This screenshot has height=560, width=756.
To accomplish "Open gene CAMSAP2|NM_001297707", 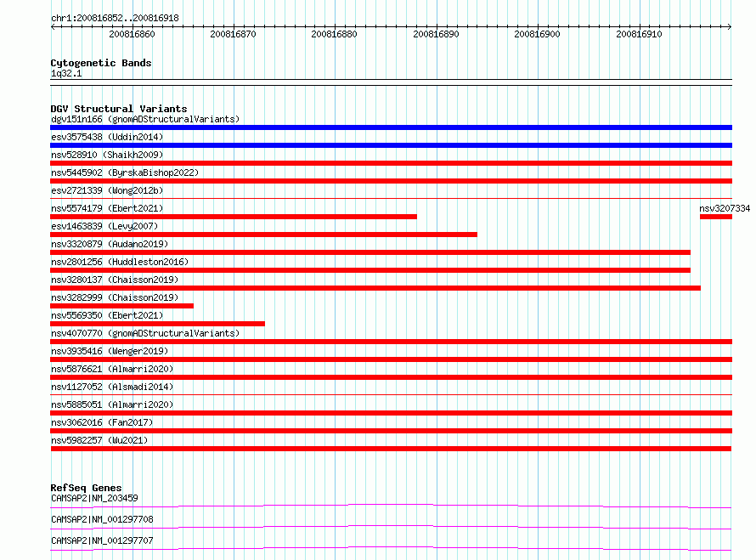I will (102, 540).
